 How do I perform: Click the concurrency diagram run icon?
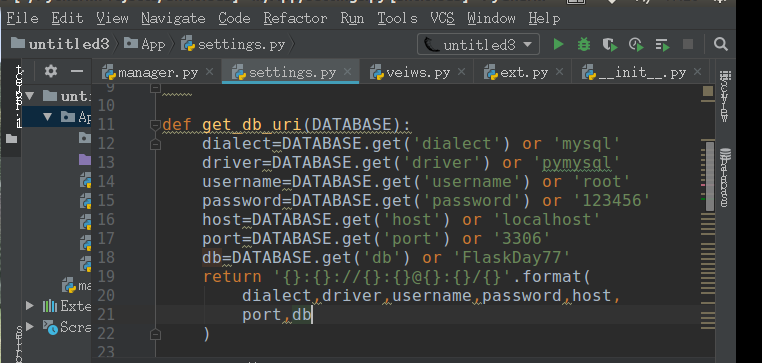pos(662,45)
